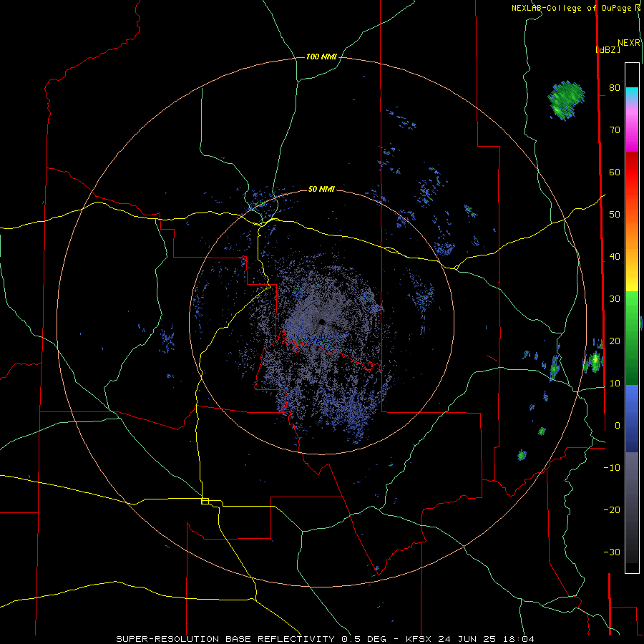This screenshot has width=644, height=644.
Task: Click the yellow-core storm cell at right edge
Action: click(595, 361)
